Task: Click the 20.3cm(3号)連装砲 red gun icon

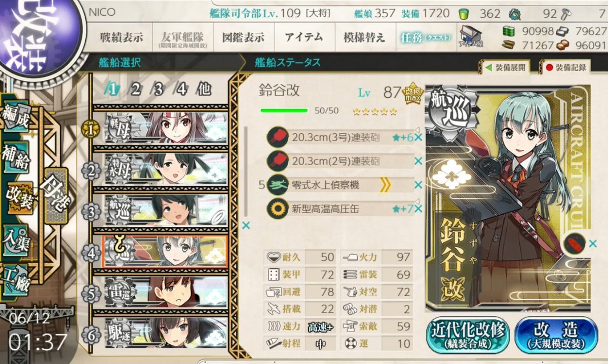Action: [278, 137]
